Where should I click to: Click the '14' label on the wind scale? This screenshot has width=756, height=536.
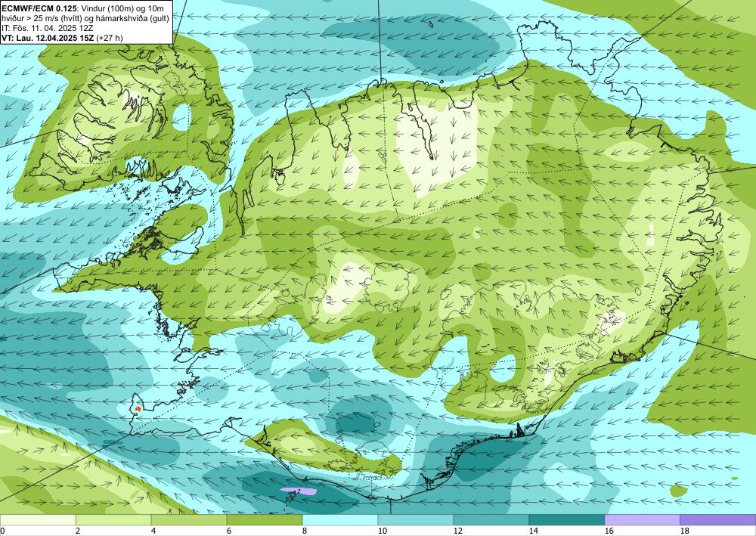534,531
